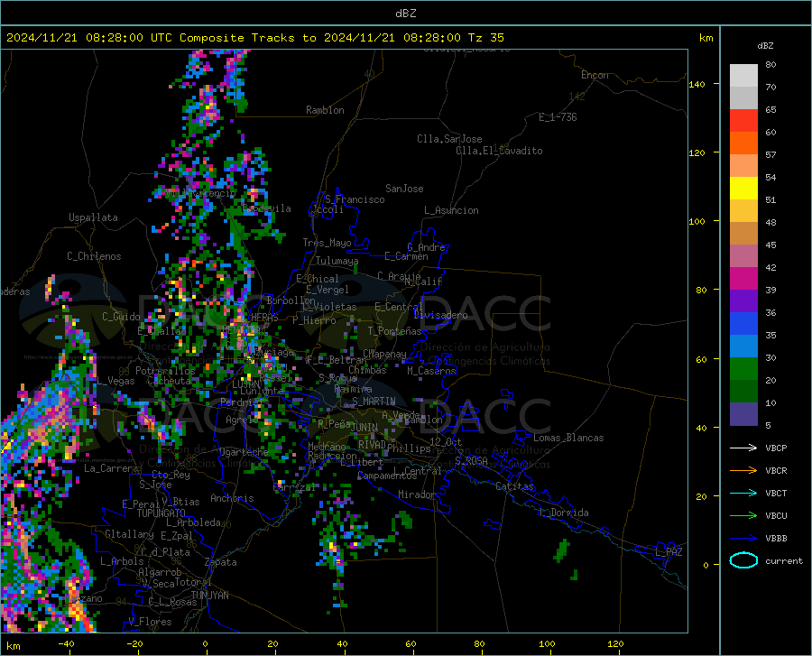Viewport: 812px width, 656px height.
Task: Click the 'Lomas_Blancas' map label
Action: coord(568,438)
